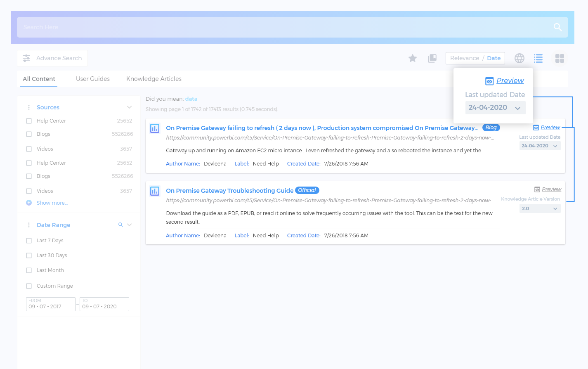Click the star favorites icon
This screenshot has width=588, height=369.
pyautogui.click(x=412, y=58)
